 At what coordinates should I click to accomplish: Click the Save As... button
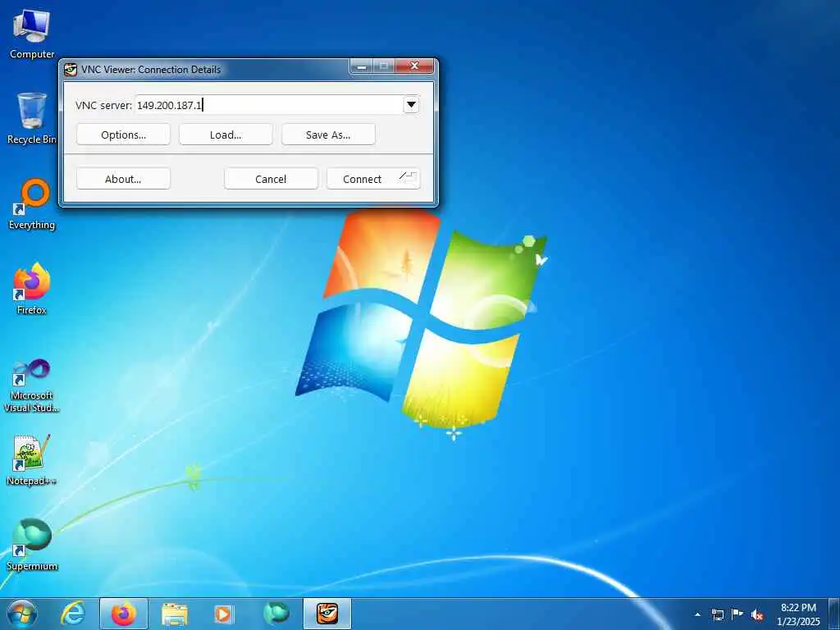coord(328,135)
